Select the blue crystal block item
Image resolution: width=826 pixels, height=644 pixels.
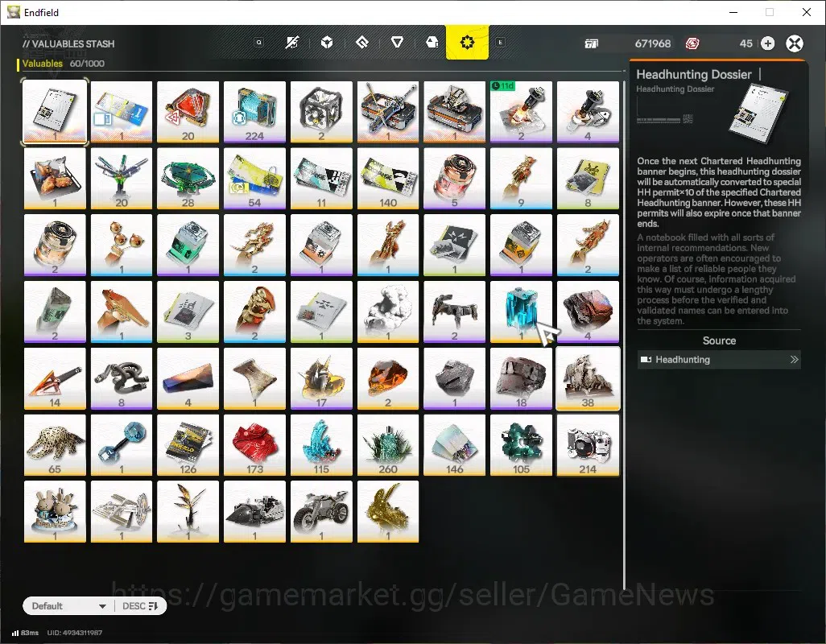(521, 312)
